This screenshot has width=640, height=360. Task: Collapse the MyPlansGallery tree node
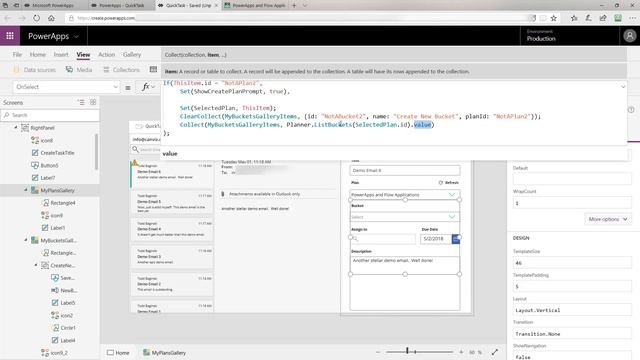(x=26, y=190)
